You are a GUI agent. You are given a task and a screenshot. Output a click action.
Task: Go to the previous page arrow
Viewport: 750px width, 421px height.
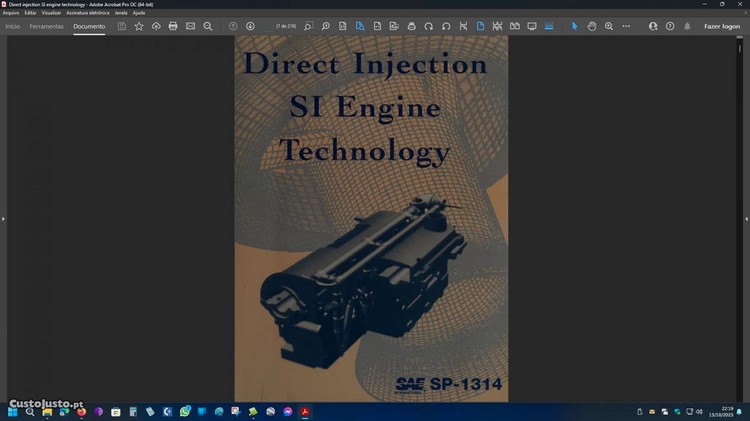pyautogui.click(x=233, y=26)
